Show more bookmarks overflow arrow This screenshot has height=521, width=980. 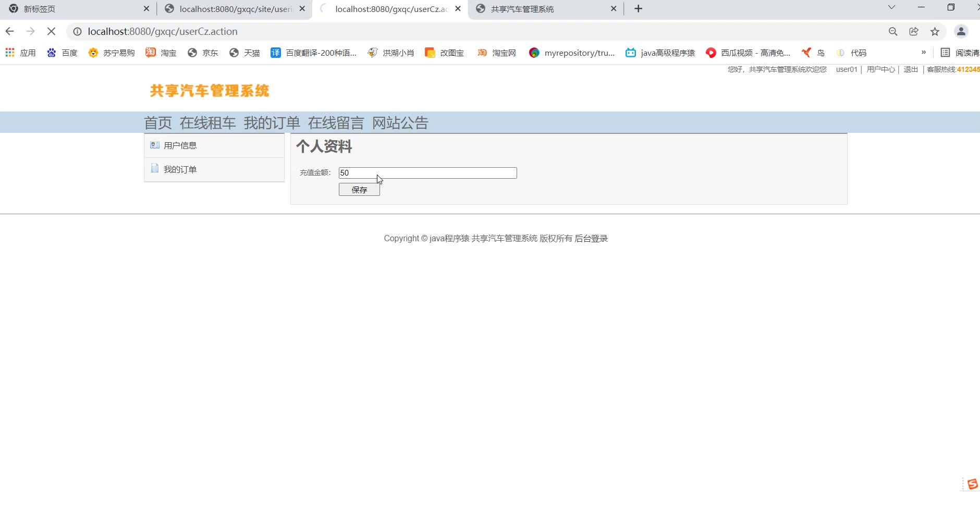(x=924, y=53)
